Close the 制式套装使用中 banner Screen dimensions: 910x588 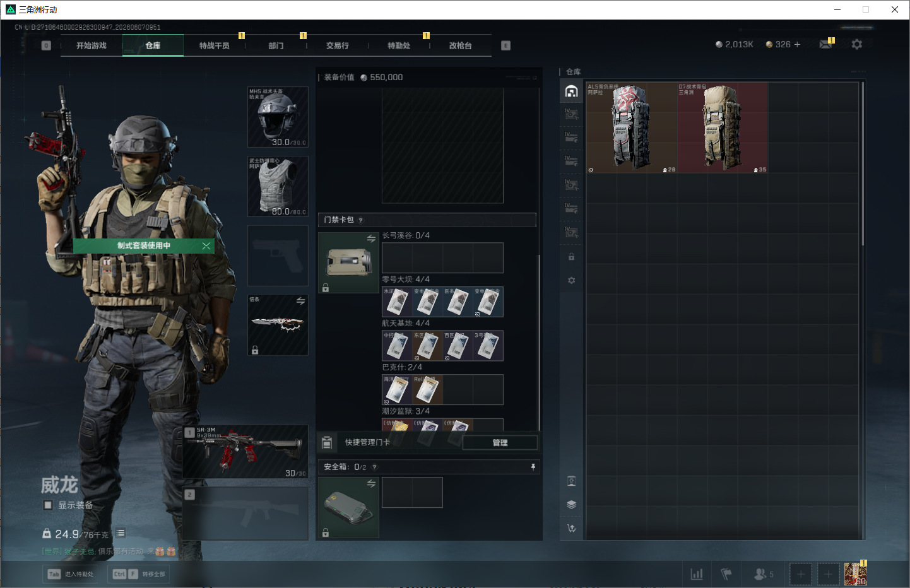pos(206,245)
